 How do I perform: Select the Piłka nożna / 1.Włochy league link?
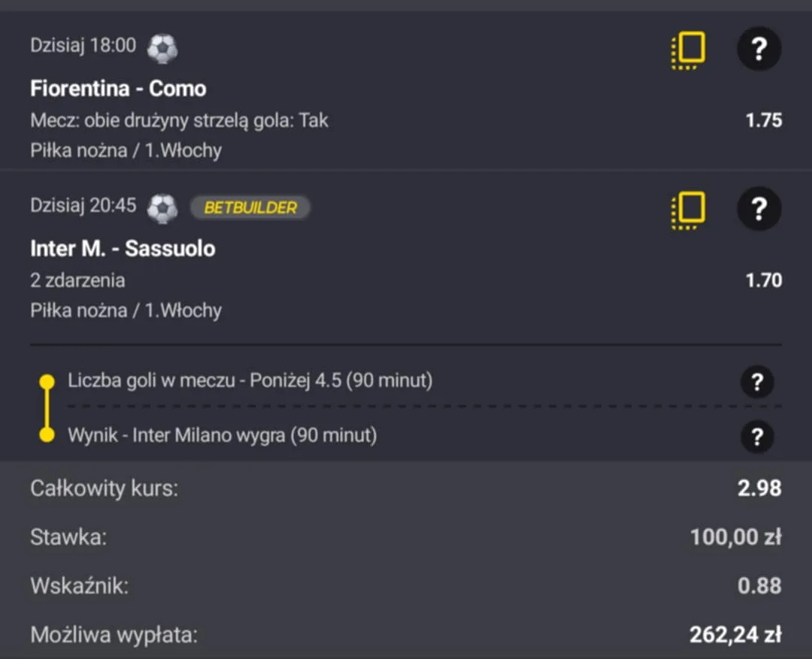[126, 150]
